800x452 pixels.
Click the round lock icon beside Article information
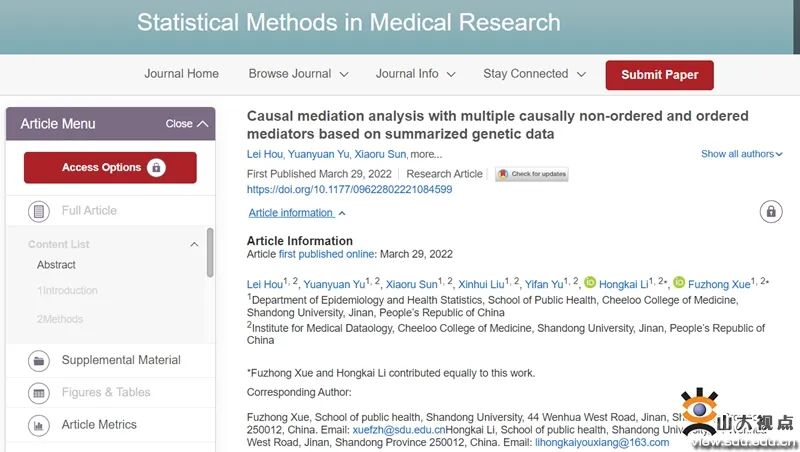771,211
